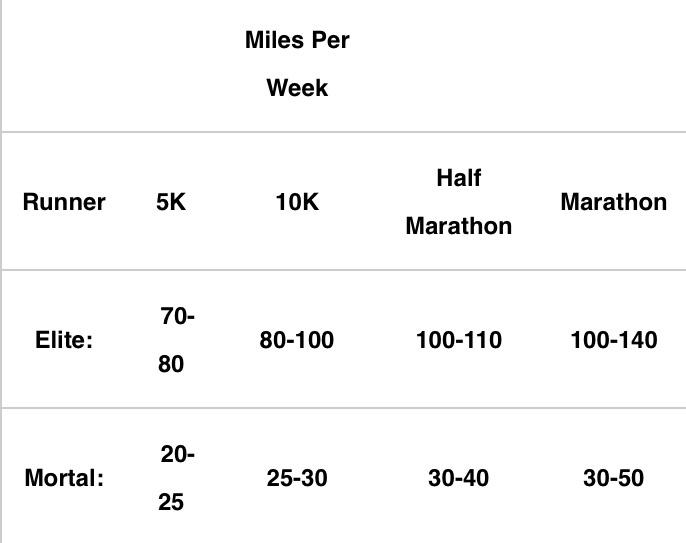
Task: Click the Half Marathon column header
Action: click(458, 202)
